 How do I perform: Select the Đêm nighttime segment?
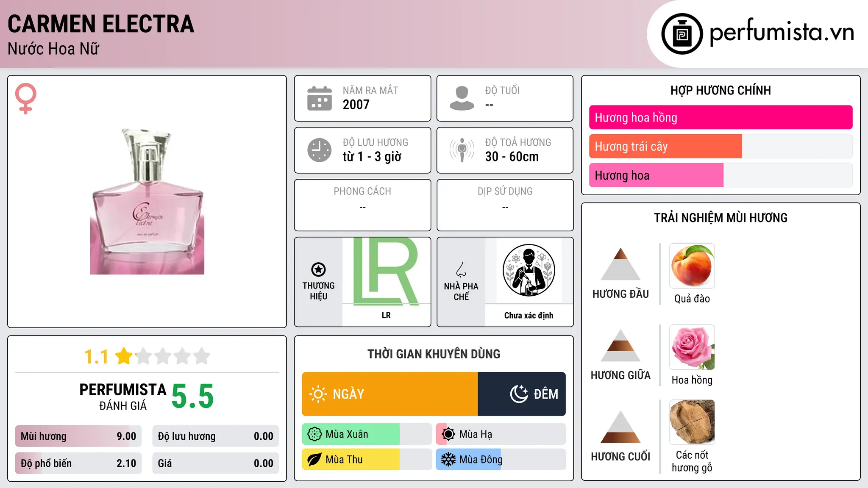522,394
